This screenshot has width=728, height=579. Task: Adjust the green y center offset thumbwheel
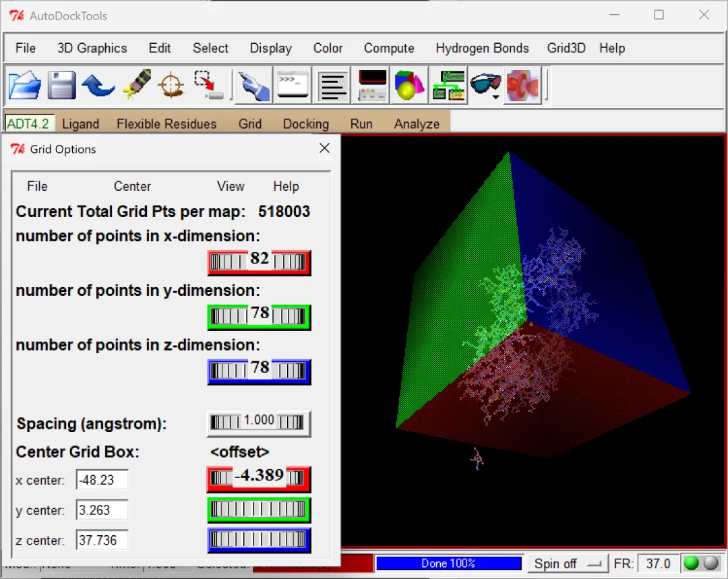(x=259, y=510)
